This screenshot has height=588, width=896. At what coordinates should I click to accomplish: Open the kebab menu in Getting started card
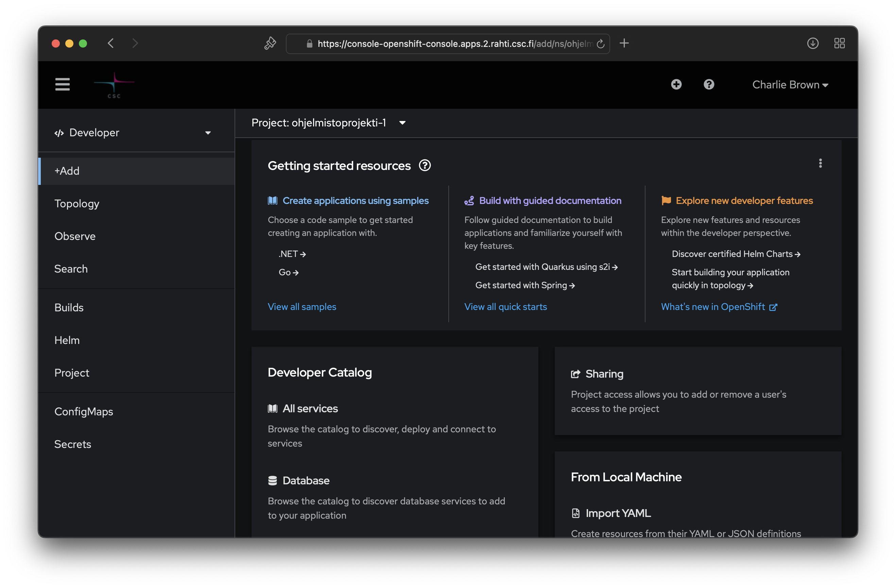820,163
